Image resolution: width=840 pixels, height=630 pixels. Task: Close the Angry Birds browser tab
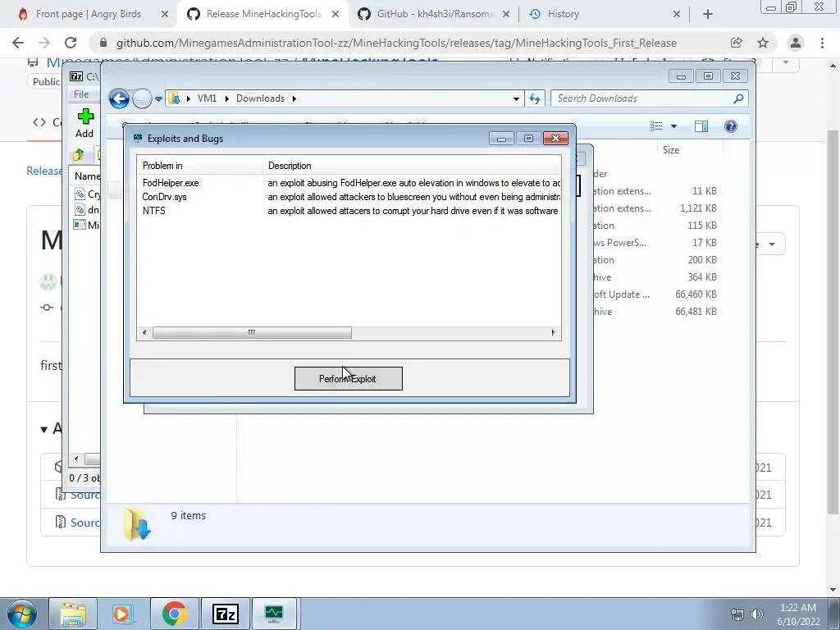[x=164, y=14]
